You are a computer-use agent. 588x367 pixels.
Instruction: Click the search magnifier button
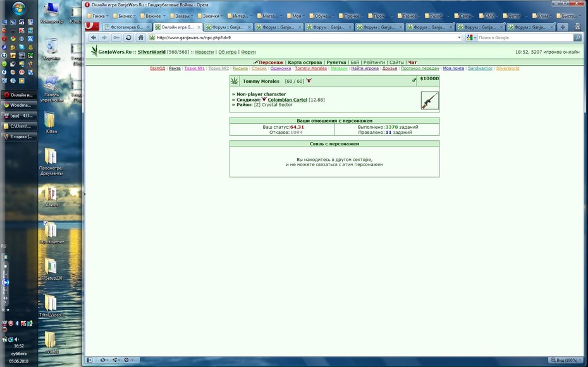[577, 37]
